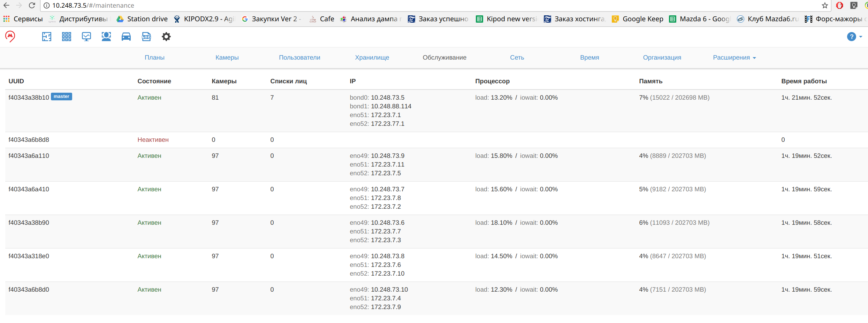Open the vehicle recognition car icon
868x323 pixels.
(x=126, y=37)
